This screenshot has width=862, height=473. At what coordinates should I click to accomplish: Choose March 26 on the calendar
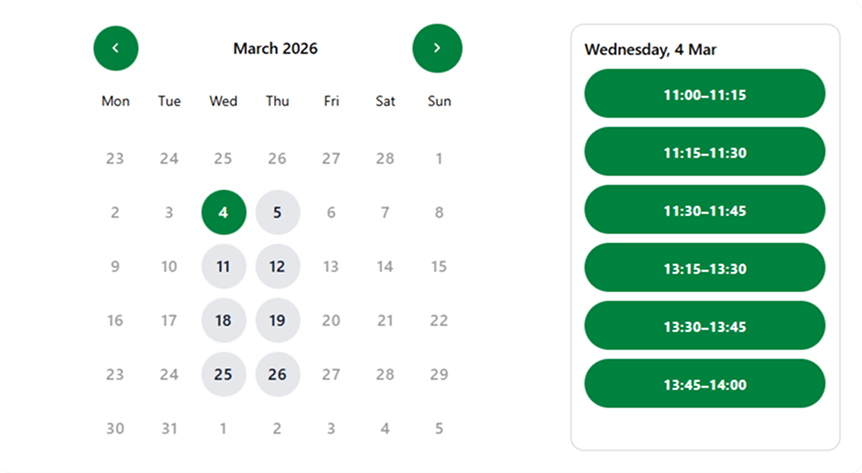pyautogui.click(x=278, y=374)
